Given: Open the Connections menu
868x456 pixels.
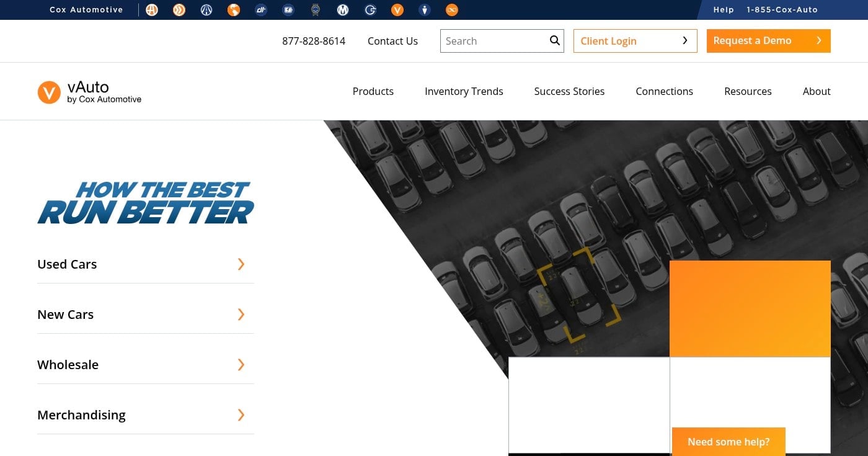Looking at the screenshot, I should [x=664, y=91].
